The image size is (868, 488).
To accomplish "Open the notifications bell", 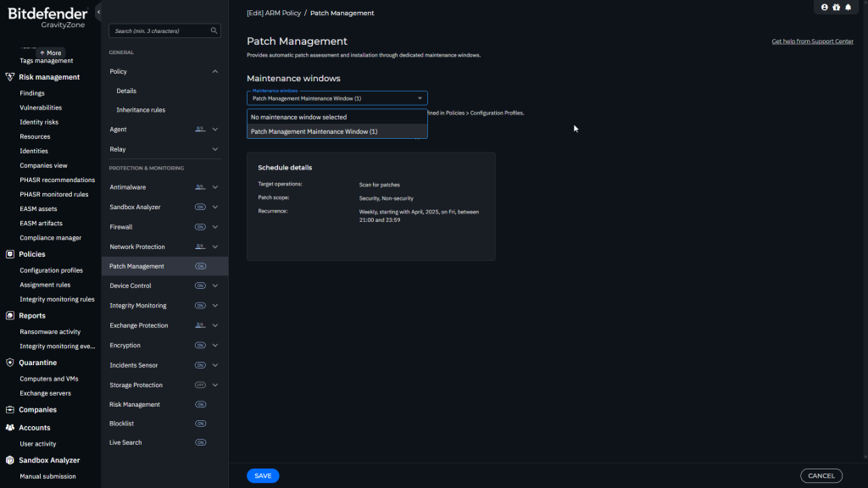I will pyautogui.click(x=848, y=7).
